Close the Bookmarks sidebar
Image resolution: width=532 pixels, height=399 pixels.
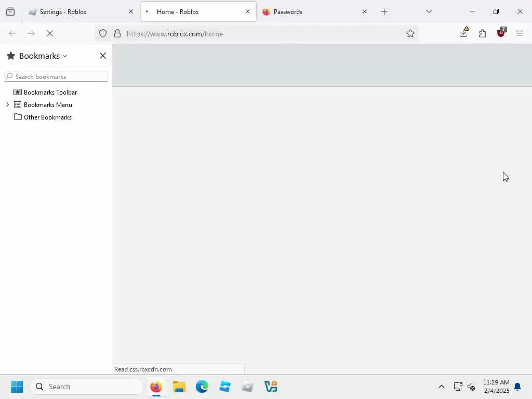tap(103, 56)
